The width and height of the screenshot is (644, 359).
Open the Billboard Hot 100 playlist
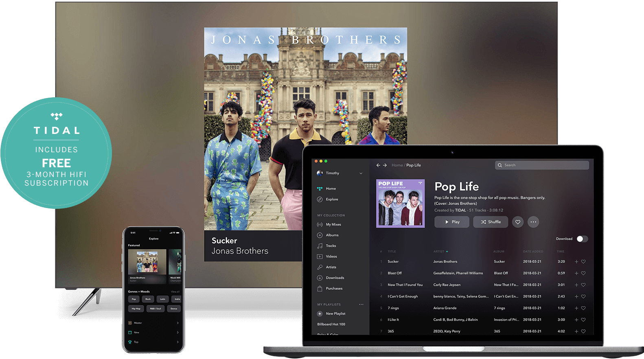(331, 324)
